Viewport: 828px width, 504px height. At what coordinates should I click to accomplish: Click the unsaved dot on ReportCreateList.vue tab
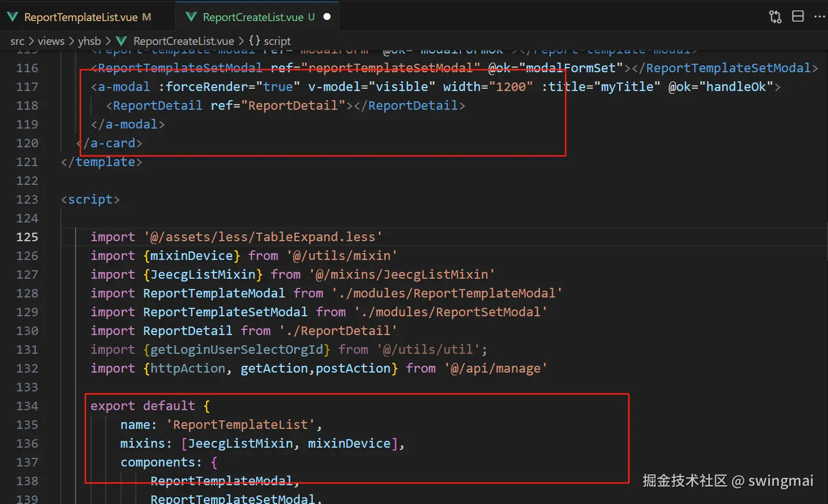(327, 17)
